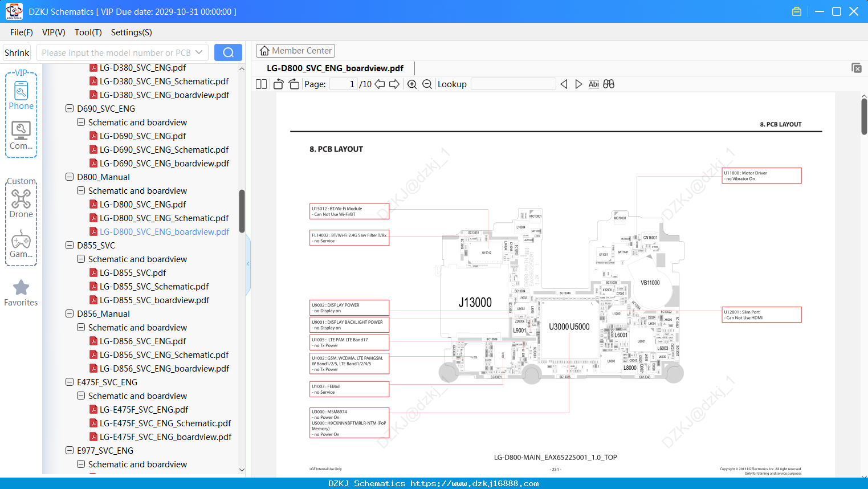Click the file tree vertical scrollbar
The height and width of the screenshot is (489, 868).
(242, 211)
